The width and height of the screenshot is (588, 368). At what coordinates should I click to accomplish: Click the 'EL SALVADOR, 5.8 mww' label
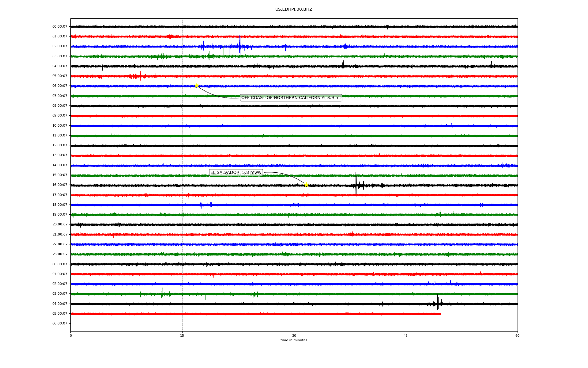[x=236, y=173]
